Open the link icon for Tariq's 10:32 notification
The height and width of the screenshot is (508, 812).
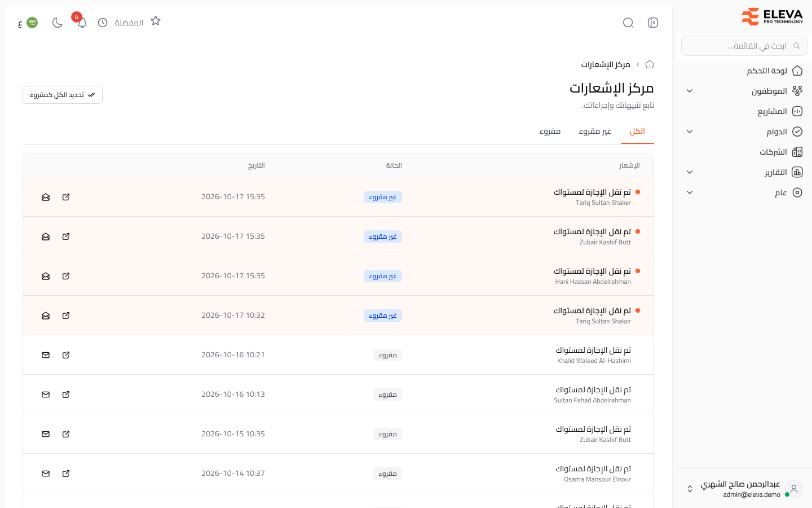coord(66,316)
